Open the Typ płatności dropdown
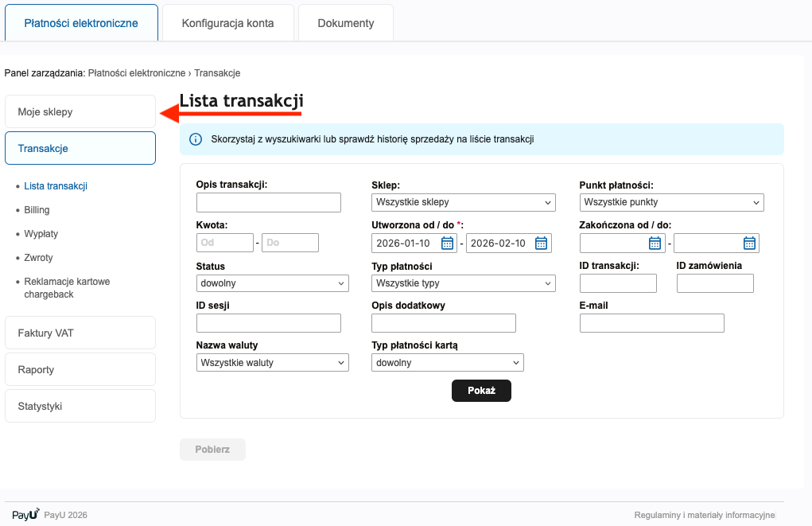 point(463,283)
